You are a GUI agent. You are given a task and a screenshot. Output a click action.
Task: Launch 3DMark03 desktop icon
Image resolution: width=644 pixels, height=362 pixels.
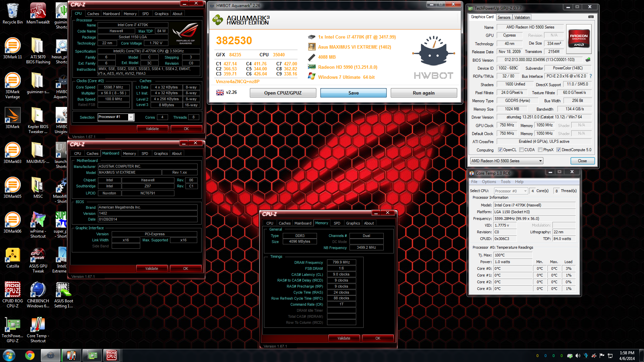tap(13, 153)
